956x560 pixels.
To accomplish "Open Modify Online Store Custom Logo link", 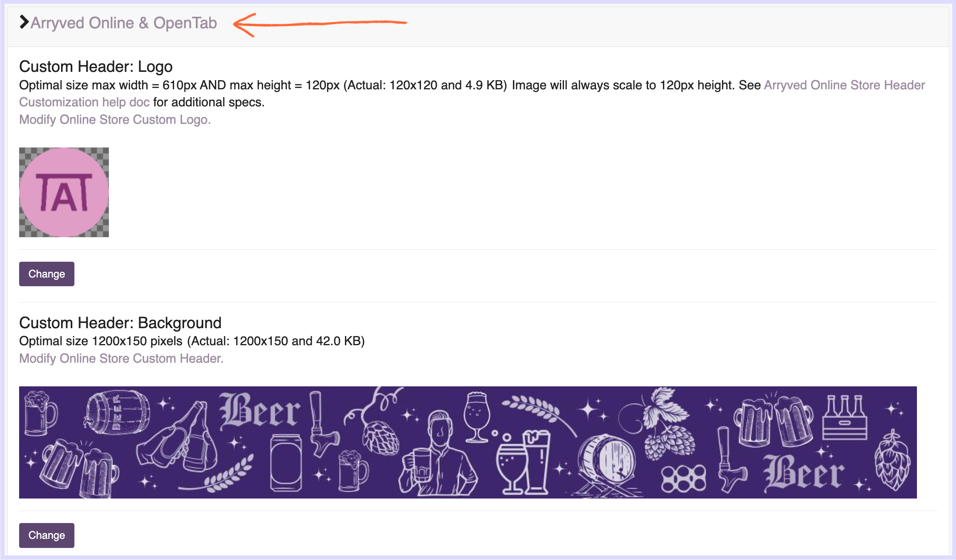I will point(115,120).
